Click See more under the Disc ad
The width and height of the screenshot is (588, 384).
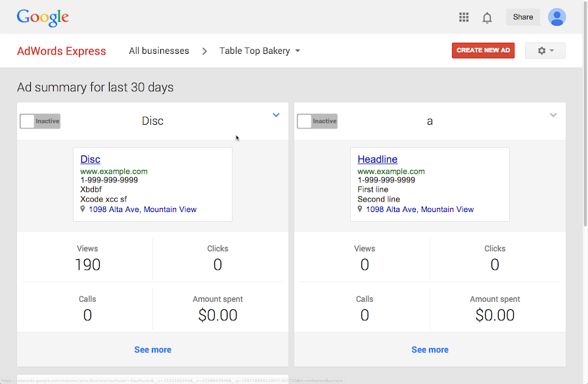(152, 350)
